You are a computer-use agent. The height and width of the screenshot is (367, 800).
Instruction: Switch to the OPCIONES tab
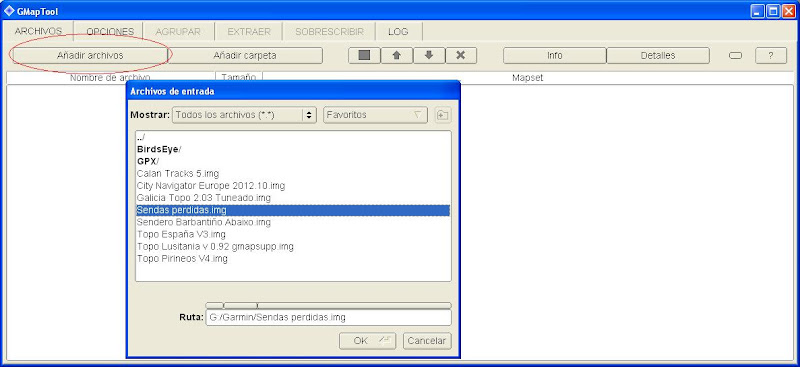(x=110, y=32)
